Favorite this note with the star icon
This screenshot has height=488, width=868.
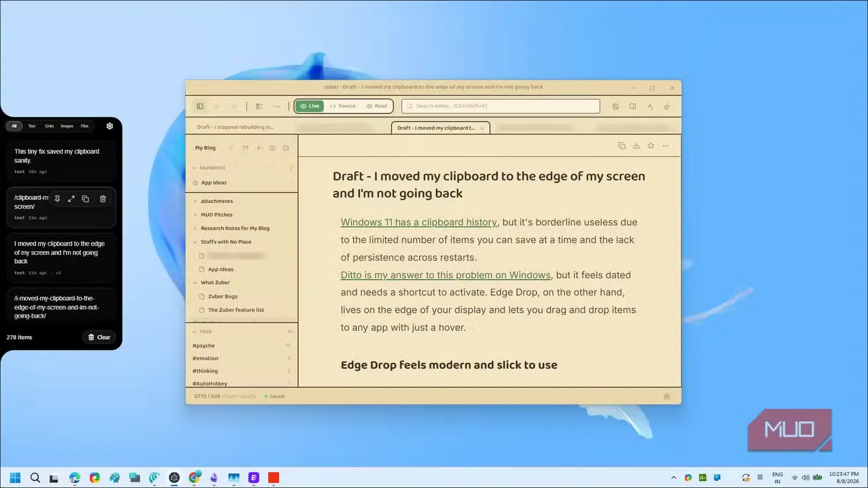point(650,145)
